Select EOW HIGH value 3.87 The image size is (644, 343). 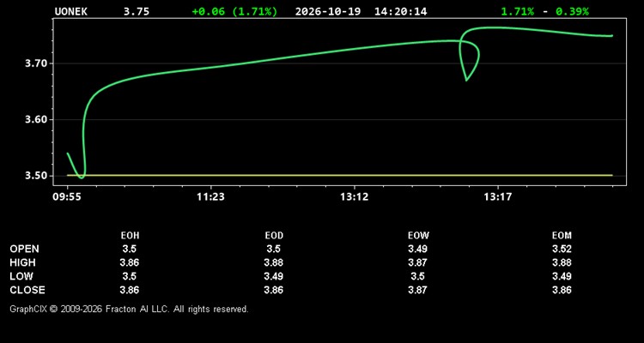pos(417,262)
